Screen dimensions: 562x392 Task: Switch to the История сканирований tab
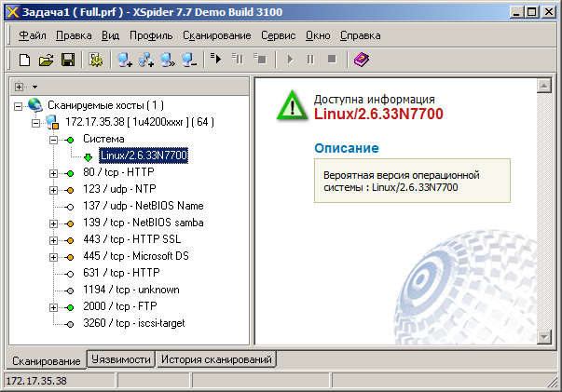(x=216, y=359)
